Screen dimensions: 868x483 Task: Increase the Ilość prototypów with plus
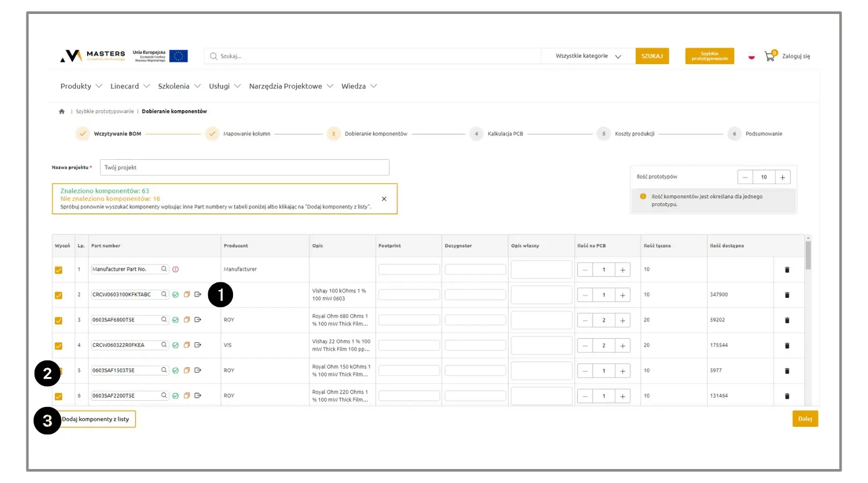[782, 177]
